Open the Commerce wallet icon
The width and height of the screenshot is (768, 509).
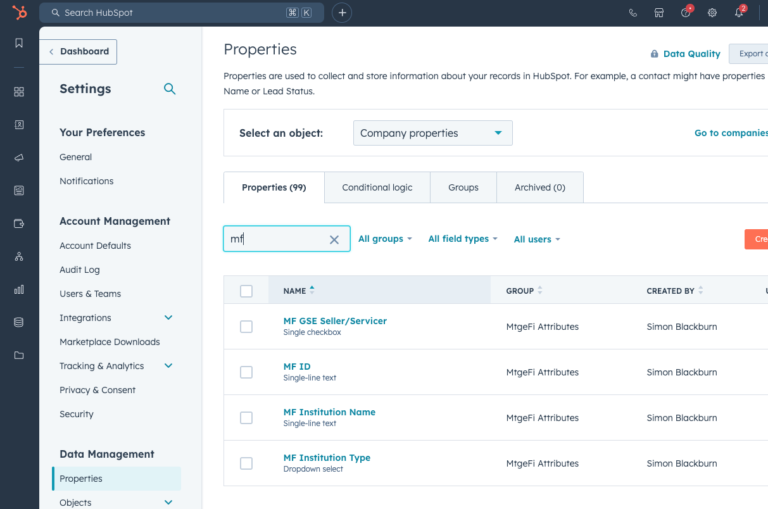(19, 224)
